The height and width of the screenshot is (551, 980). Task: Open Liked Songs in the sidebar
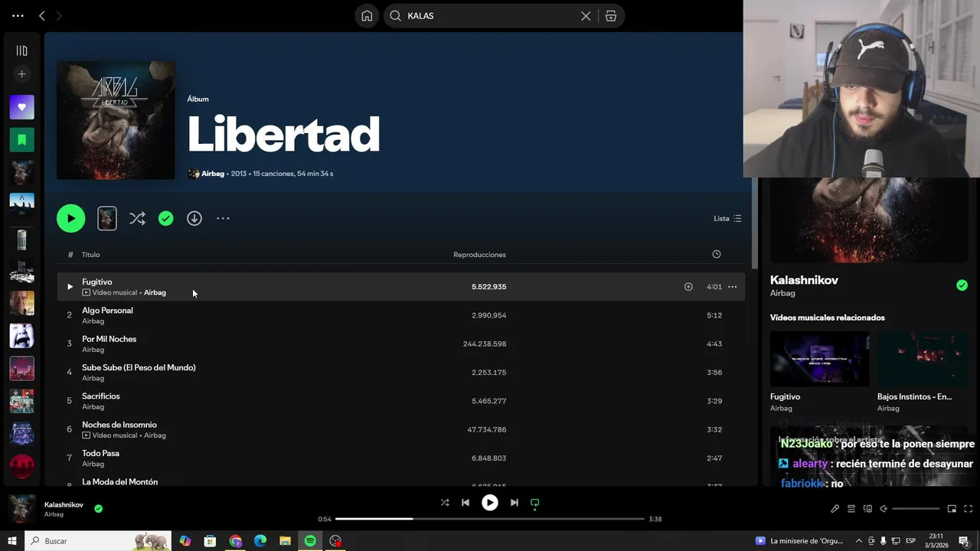[21, 107]
